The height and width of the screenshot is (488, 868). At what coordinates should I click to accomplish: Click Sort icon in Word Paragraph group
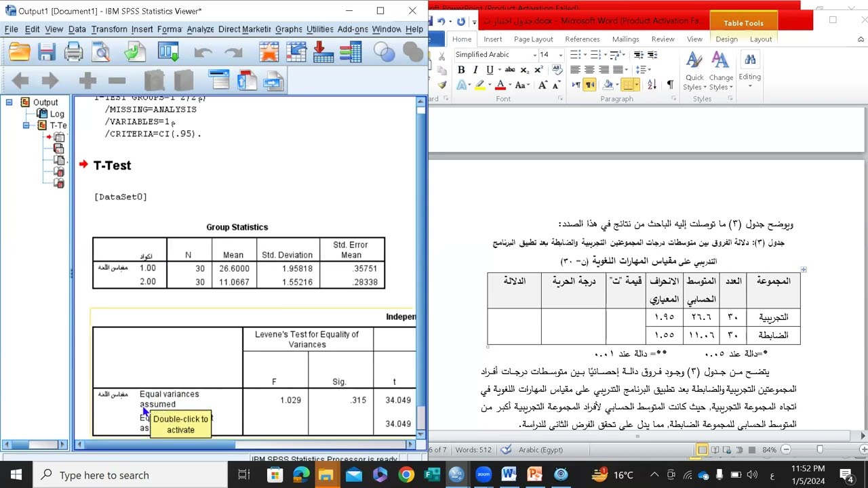click(652, 85)
